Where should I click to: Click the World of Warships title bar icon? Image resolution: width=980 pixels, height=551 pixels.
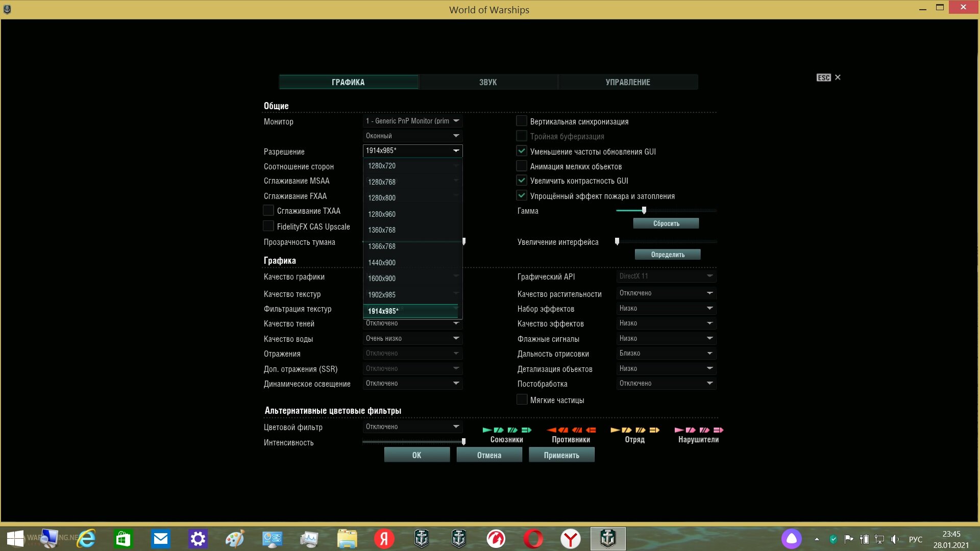pos(7,9)
